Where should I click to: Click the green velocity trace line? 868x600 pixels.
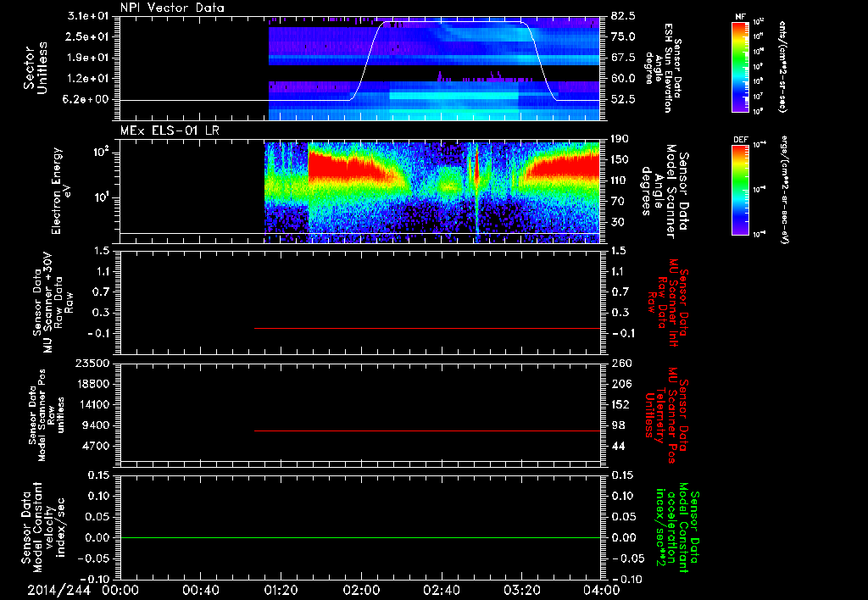359,537
